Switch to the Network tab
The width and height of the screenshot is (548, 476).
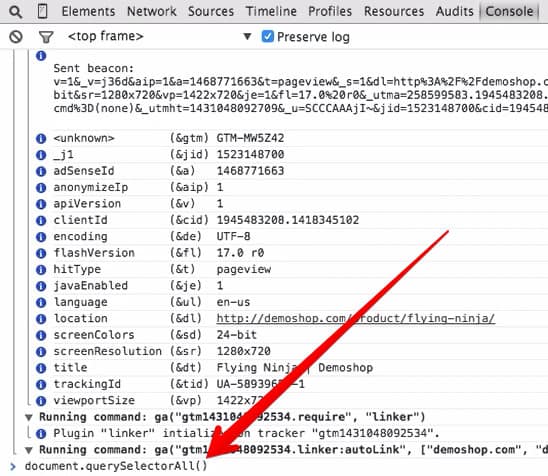[152, 12]
